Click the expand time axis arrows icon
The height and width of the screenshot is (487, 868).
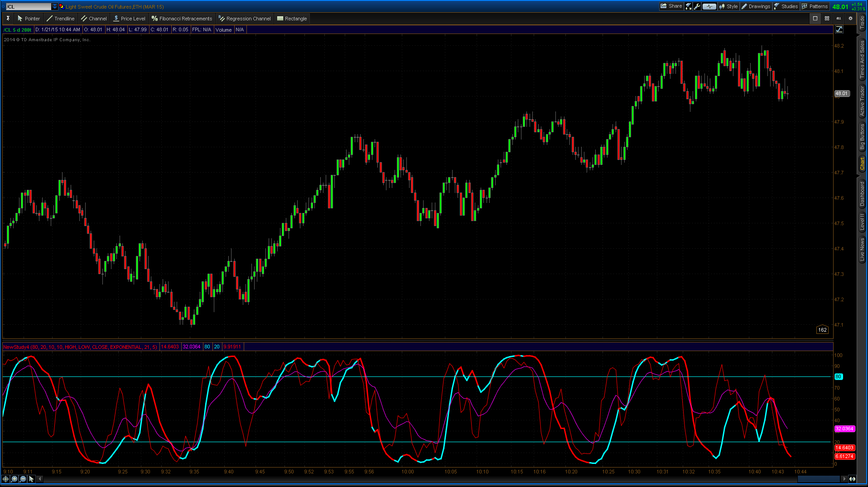click(852, 479)
